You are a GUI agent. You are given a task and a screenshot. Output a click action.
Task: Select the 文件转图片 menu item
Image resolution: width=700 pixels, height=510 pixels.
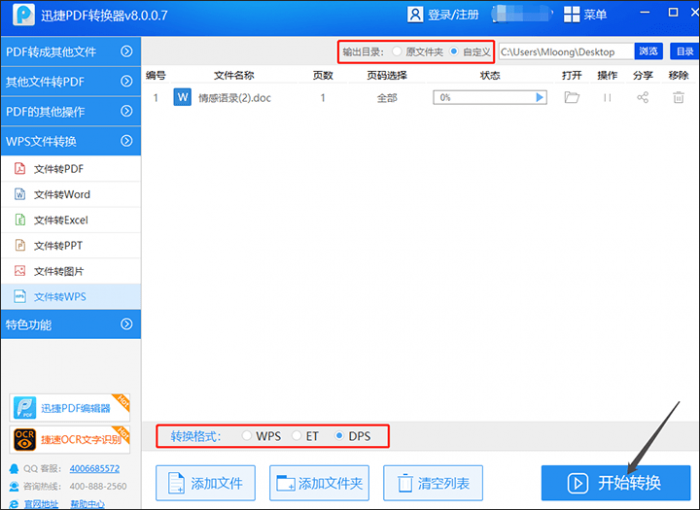tap(71, 271)
